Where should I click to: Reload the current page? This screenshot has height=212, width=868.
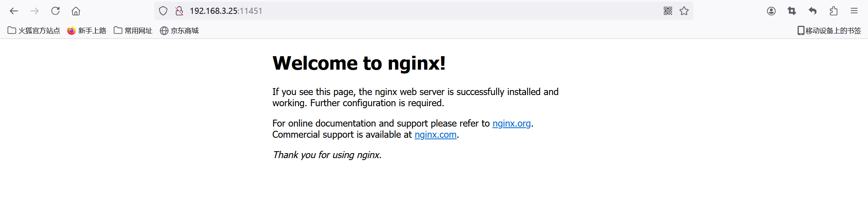(x=55, y=11)
